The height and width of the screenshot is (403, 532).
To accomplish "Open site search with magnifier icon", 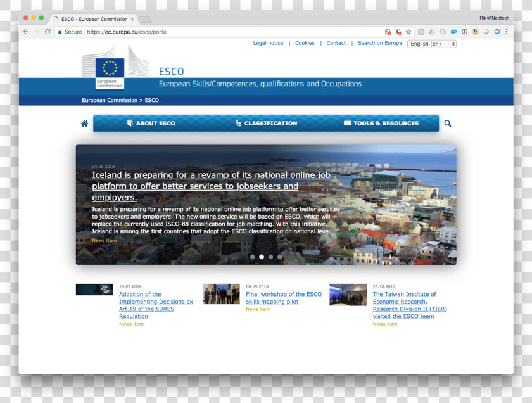I will [448, 123].
